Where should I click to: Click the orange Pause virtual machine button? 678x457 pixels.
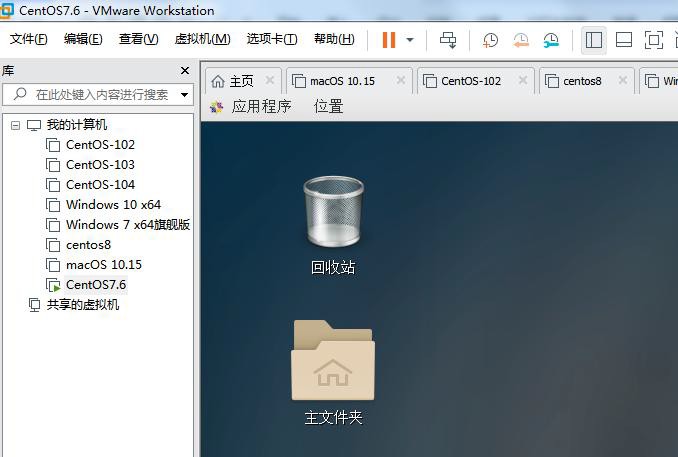389,40
